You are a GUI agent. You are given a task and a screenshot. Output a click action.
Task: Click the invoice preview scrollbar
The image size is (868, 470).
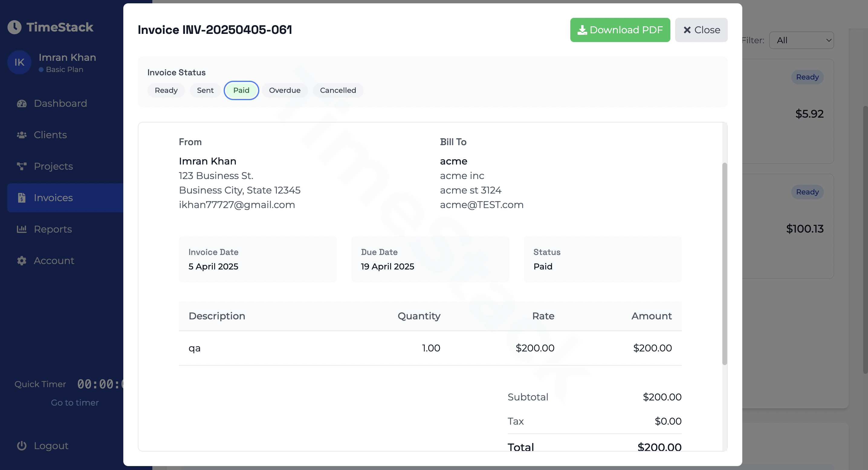[724, 264]
